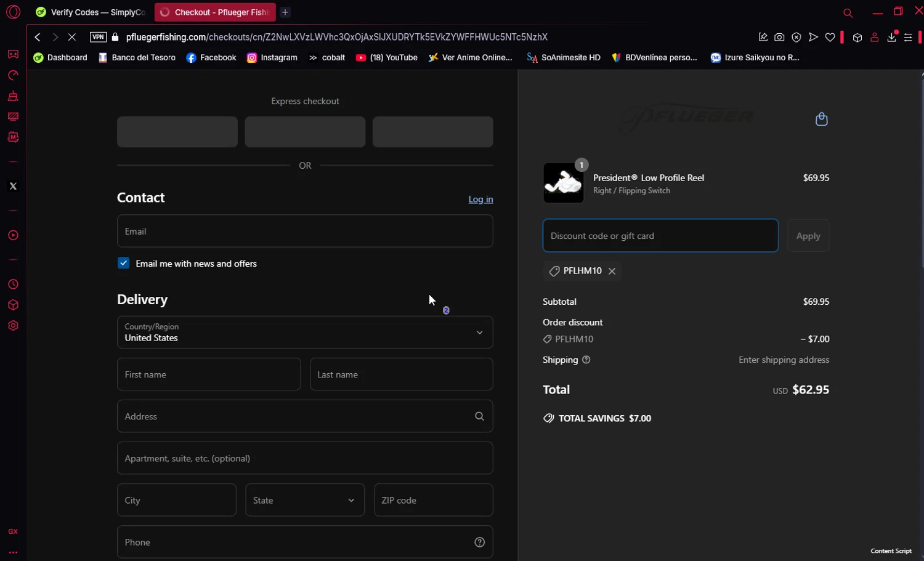
Task: Click the Address input field
Action: coord(305,416)
